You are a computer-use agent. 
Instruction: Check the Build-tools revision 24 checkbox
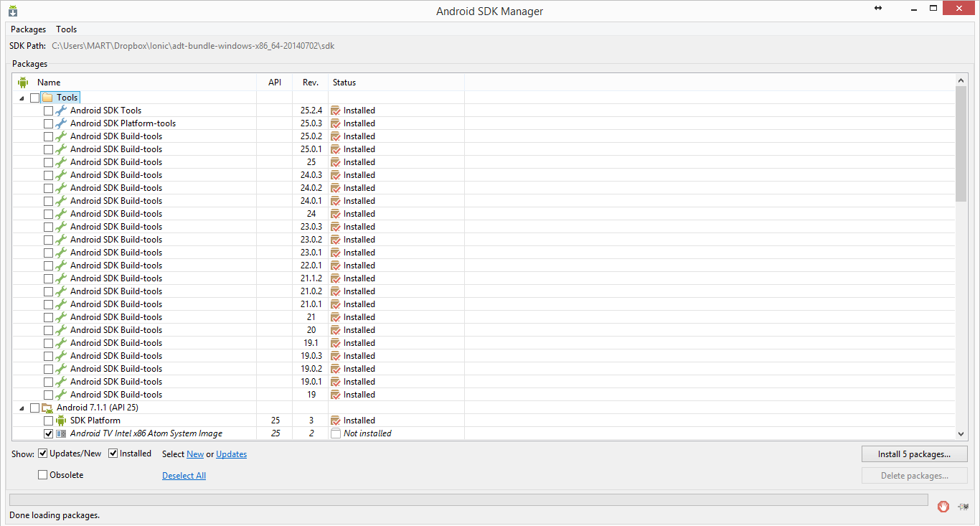[x=48, y=214]
